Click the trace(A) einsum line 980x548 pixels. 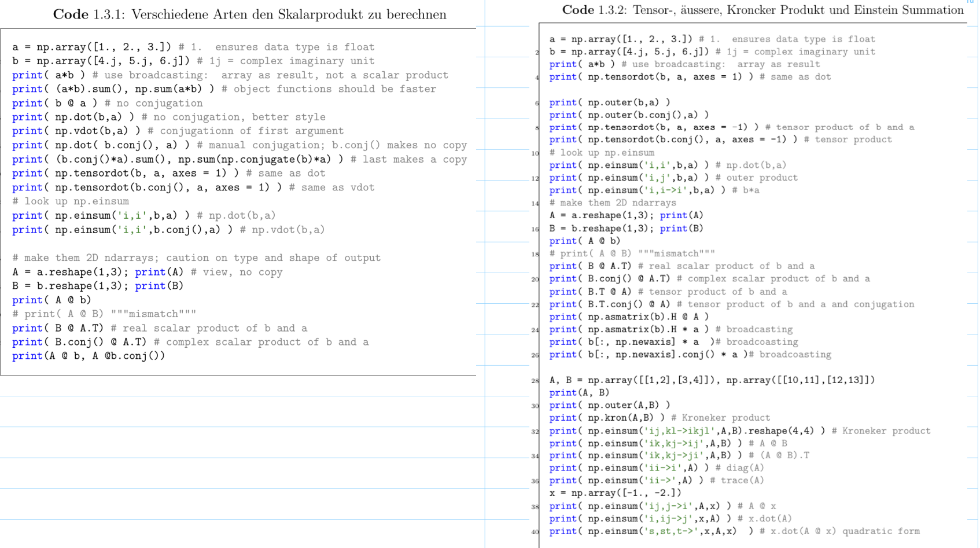coord(656,480)
